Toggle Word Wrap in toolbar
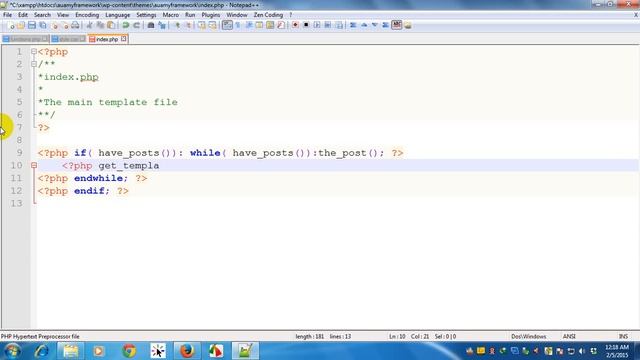Screen dimensions: 640x360 [227, 25]
